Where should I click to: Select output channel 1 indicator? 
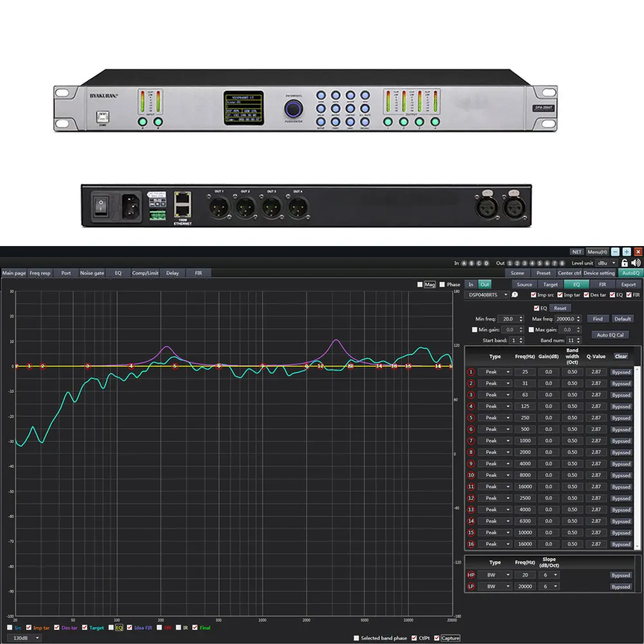(x=509, y=263)
